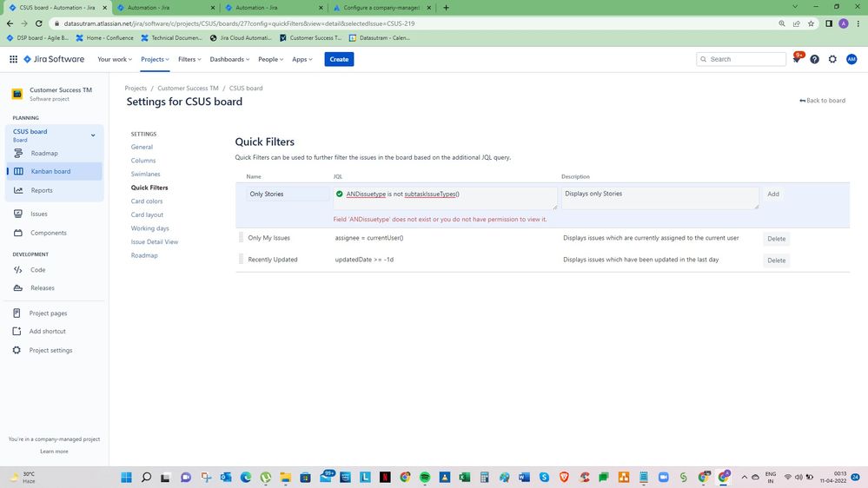Open Netflix from the taskbar
Image resolution: width=868 pixels, height=488 pixels.
[385, 477]
